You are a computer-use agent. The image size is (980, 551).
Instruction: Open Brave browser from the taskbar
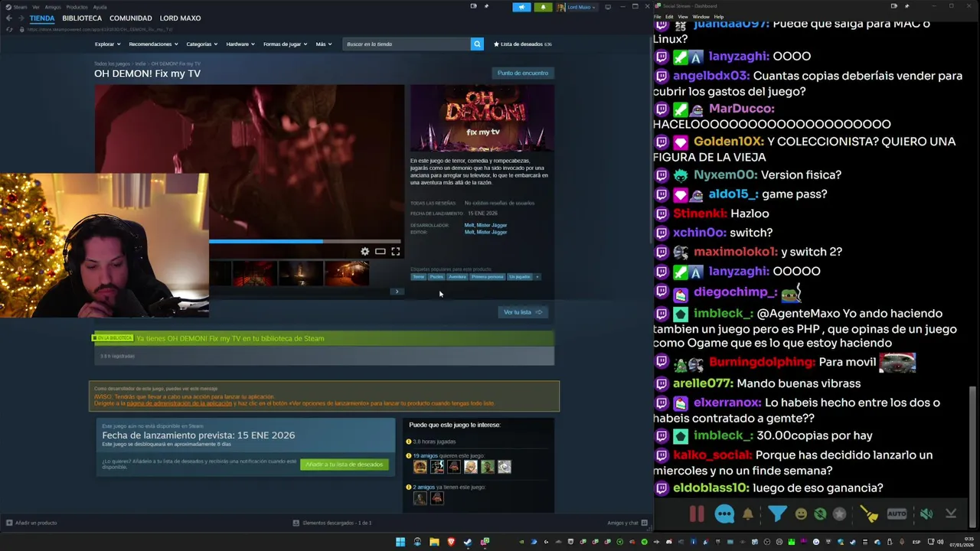(x=451, y=542)
